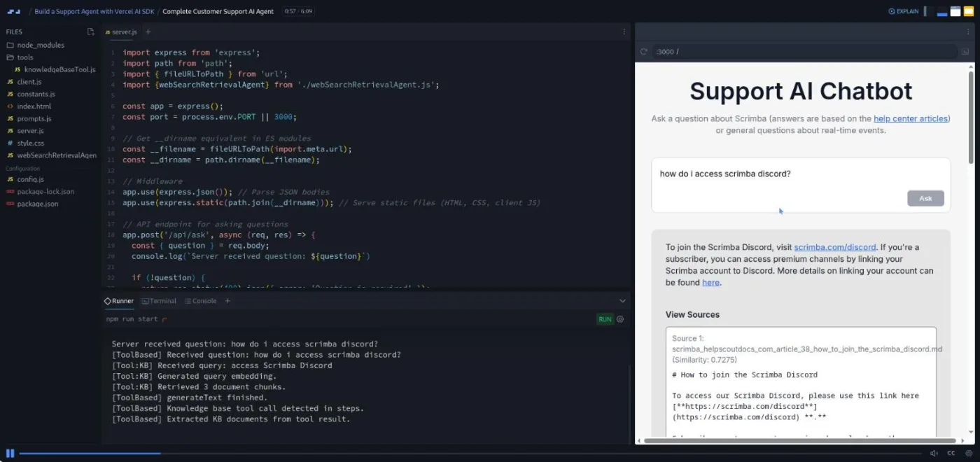980x462 pixels.
Task: Click the 'npm run start' command text
Action: 133,319
